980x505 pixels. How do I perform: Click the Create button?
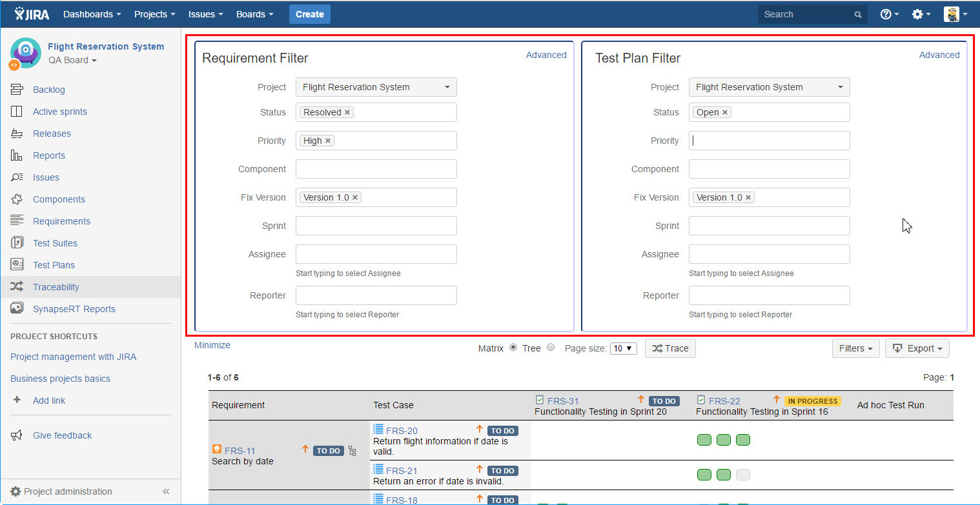pyautogui.click(x=310, y=14)
